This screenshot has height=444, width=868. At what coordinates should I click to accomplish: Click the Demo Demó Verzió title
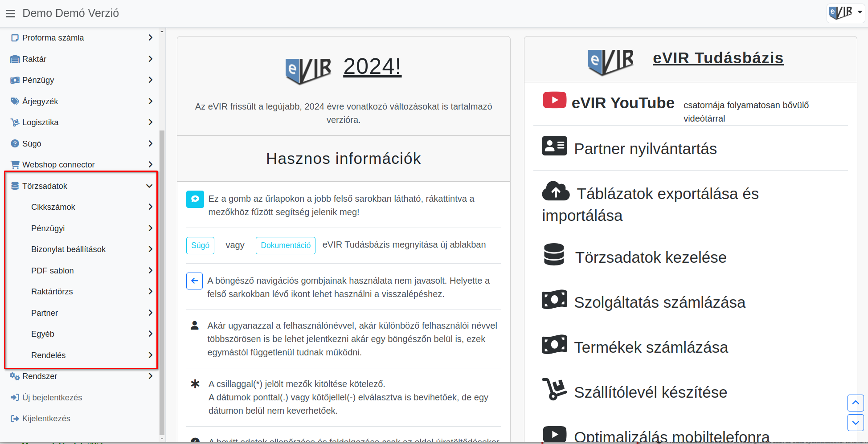coord(70,13)
